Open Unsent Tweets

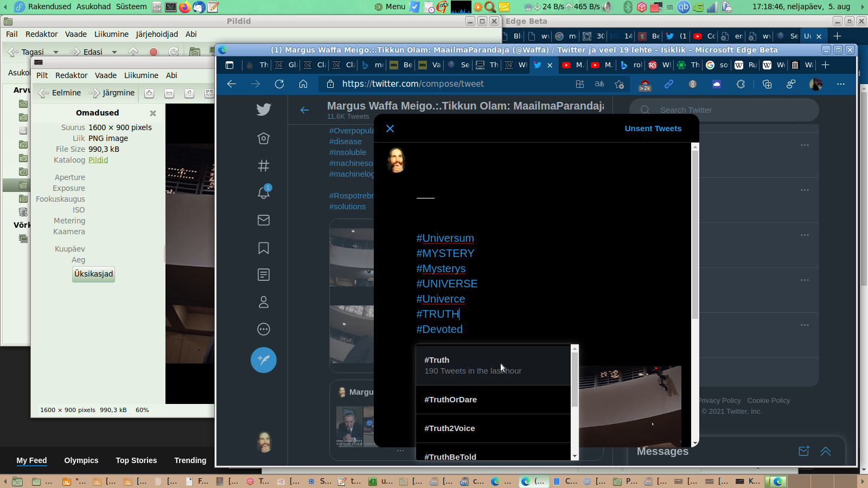pyautogui.click(x=653, y=129)
